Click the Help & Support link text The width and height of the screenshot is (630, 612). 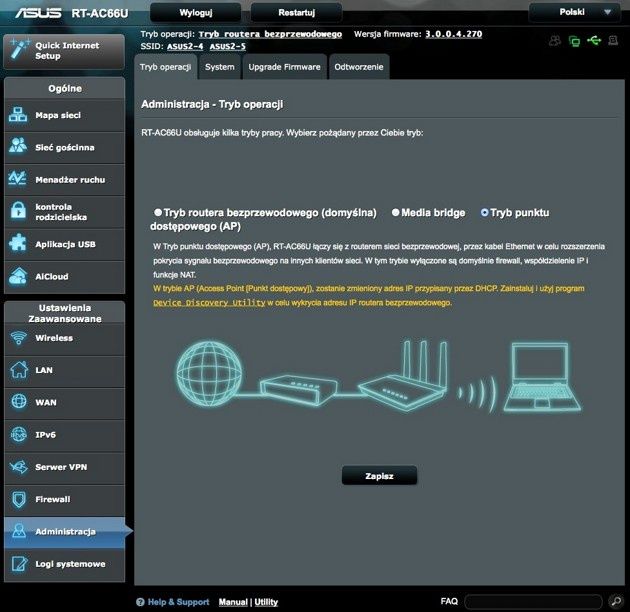pos(178,602)
